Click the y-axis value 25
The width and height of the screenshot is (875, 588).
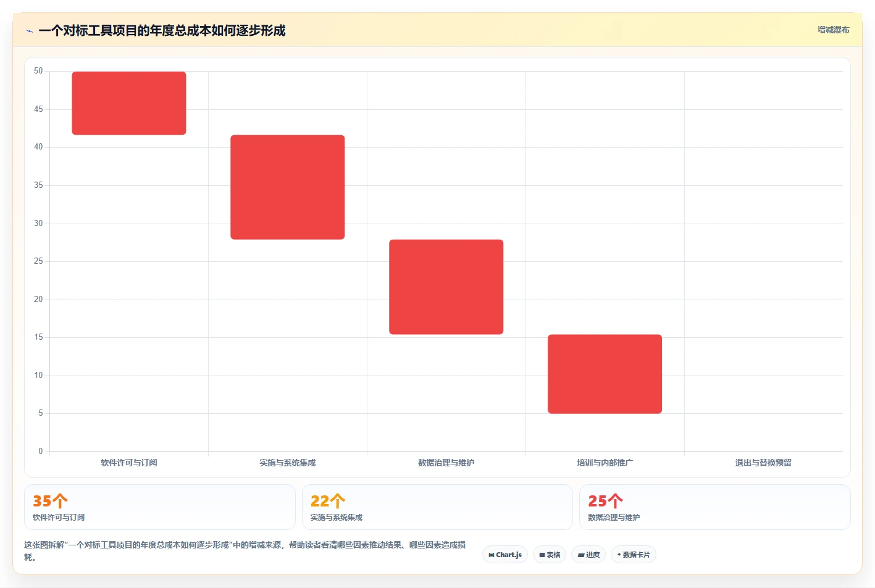[x=38, y=261]
